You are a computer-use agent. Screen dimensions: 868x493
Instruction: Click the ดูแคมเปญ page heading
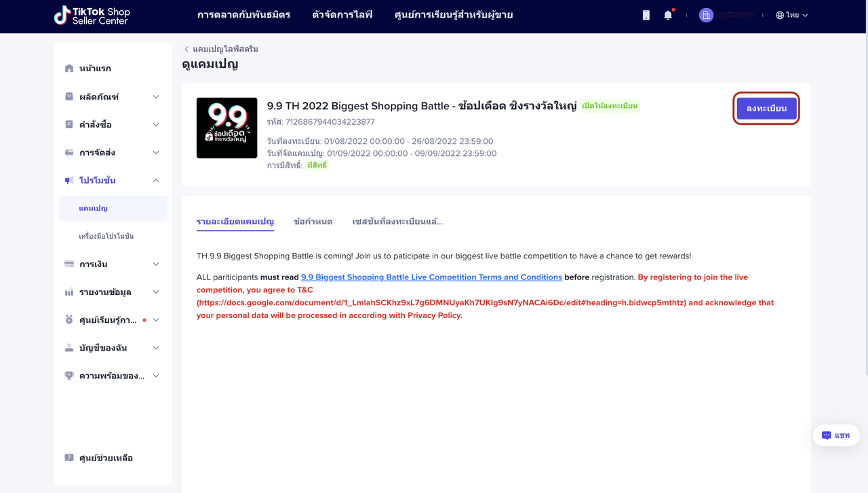click(x=210, y=64)
